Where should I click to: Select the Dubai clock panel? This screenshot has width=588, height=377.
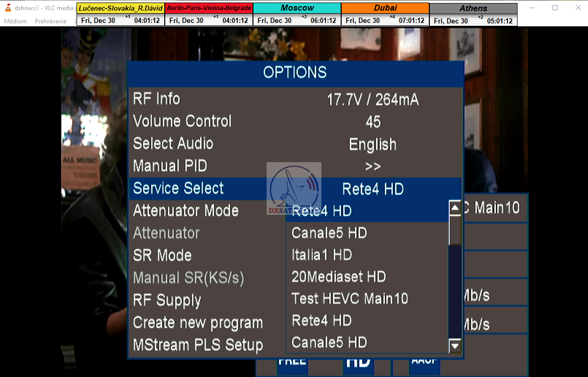(x=385, y=14)
